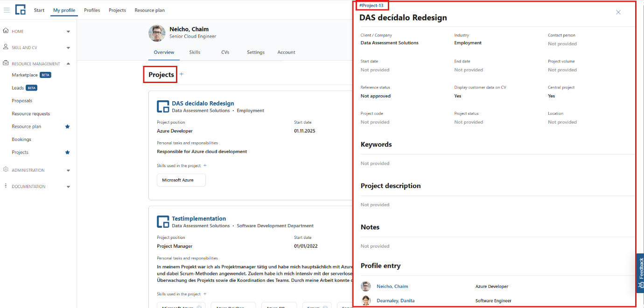The image size is (644, 308).
Task: Click Danita Dearnaley's avatar in Profile entry
Action: (366, 301)
